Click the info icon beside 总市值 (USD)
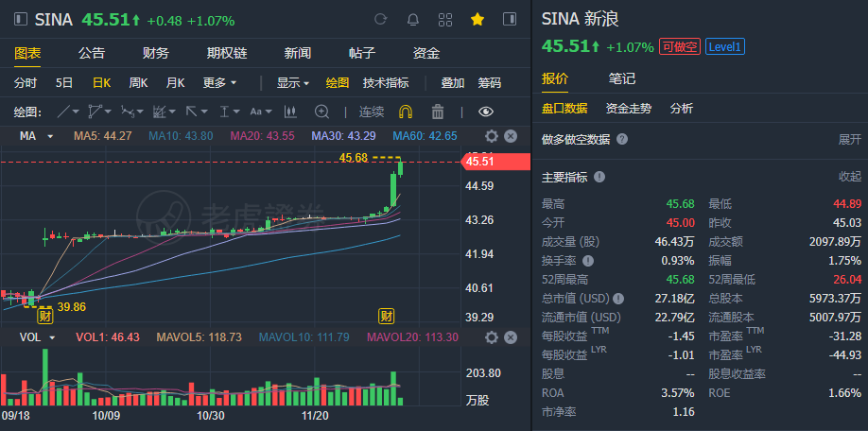 [x=618, y=299]
